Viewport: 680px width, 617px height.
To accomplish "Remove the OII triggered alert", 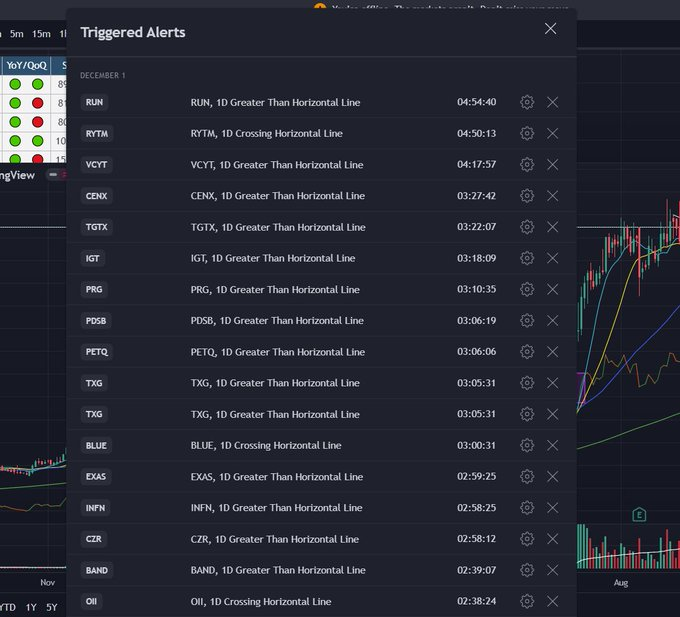I will tap(552, 601).
